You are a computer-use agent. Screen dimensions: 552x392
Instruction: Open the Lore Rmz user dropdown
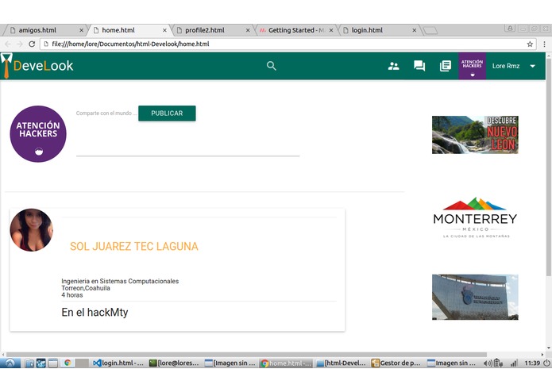(x=513, y=66)
